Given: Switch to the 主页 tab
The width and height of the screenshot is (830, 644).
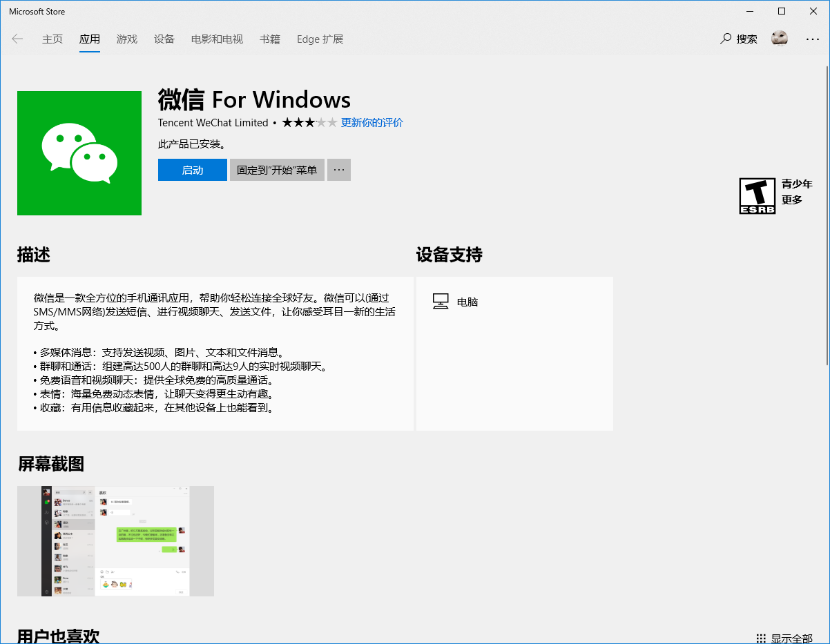Looking at the screenshot, I should pos(52,39).
